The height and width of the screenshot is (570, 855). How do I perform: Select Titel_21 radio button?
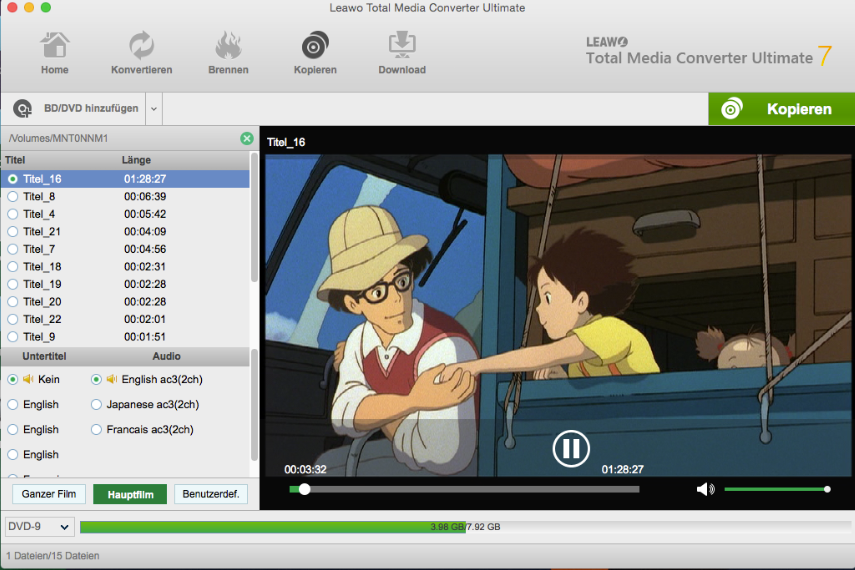click(13, 231)
